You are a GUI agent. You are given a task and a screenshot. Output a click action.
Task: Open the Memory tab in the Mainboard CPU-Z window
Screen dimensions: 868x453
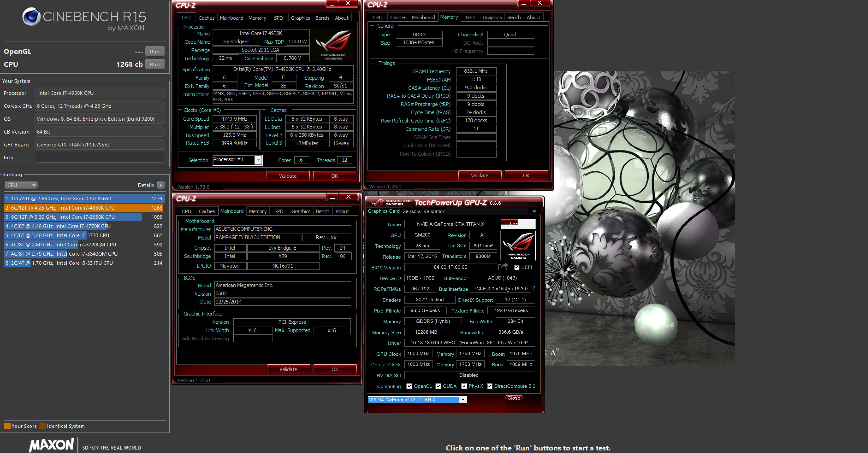[x=258, y=211]
